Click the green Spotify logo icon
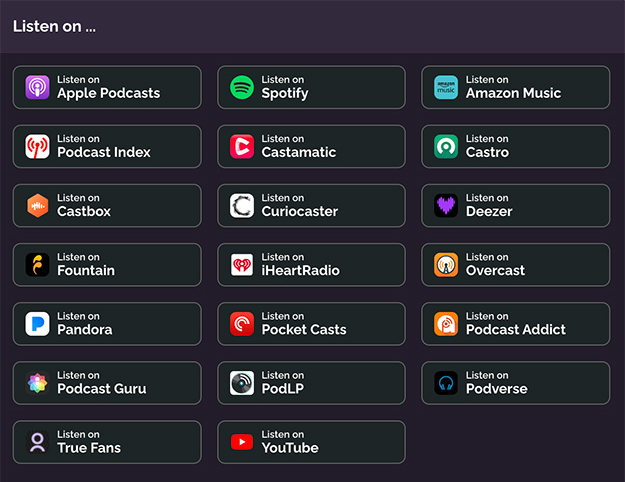The image size is (625, 482). (242, 87)
